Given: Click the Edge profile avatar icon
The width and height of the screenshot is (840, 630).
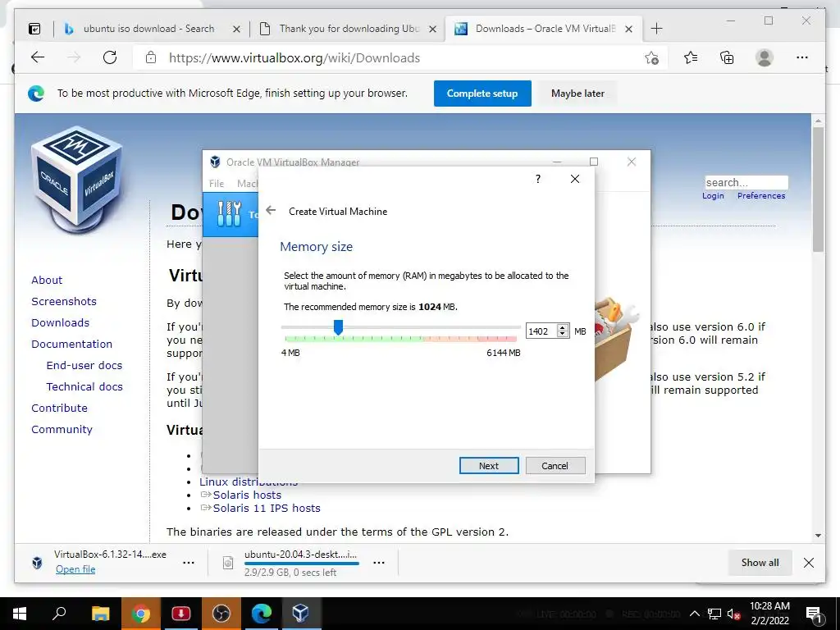Looking at the screenshot, I should (765, 57).
